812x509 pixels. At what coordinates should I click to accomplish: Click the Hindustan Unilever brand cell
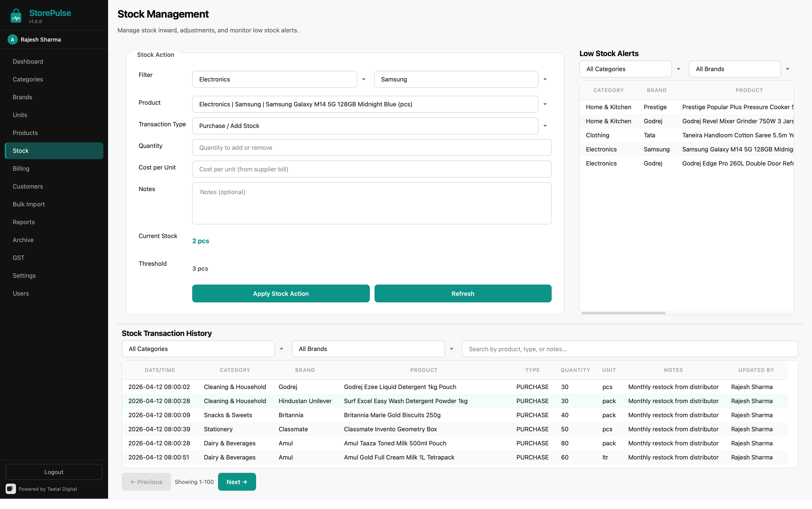click(305, 401)
